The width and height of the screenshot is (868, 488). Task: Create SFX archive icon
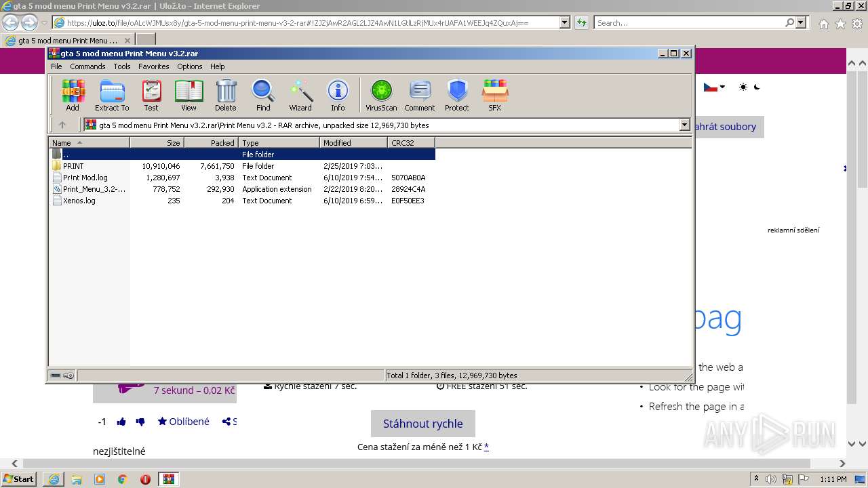(x=495, y=95)
